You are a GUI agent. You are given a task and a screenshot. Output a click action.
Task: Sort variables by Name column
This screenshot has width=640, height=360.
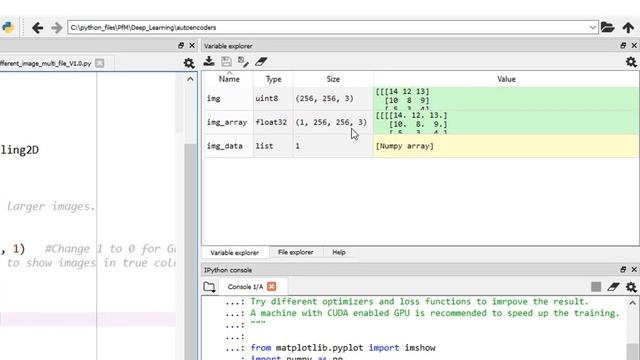pyautogui.click(x=229, y=79)
